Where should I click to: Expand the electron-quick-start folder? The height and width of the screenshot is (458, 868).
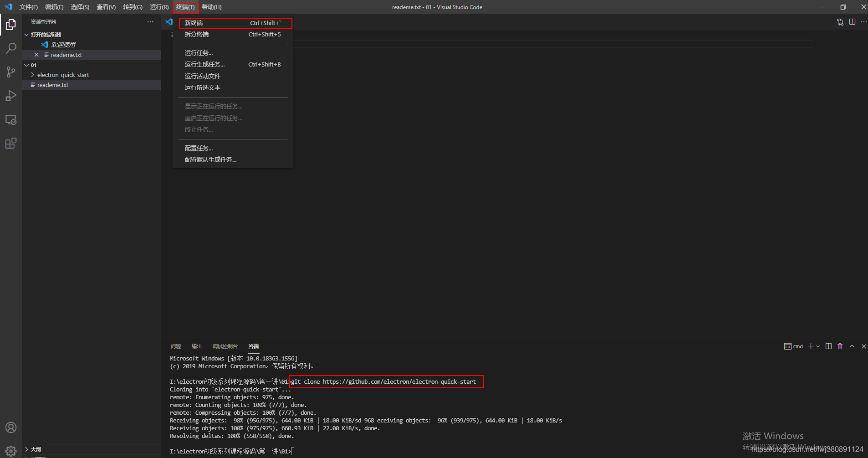[32, 75]
